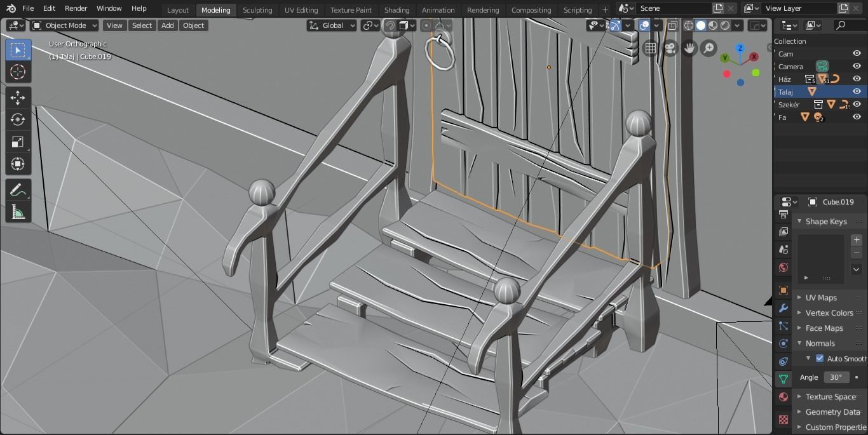Image resolution: width=868 pixels, height=435 pixels.
Task: Open View Layer properties tab
Action: coord(783,232)
